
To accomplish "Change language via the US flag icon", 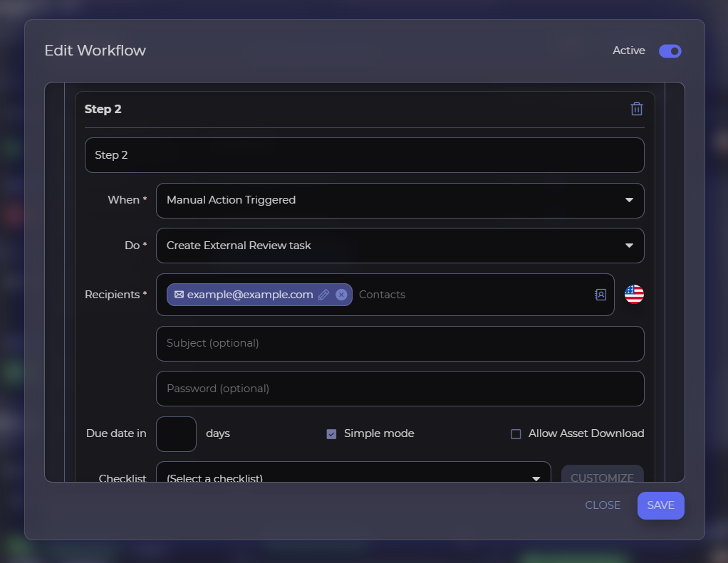I will click(x=634, y=295).
